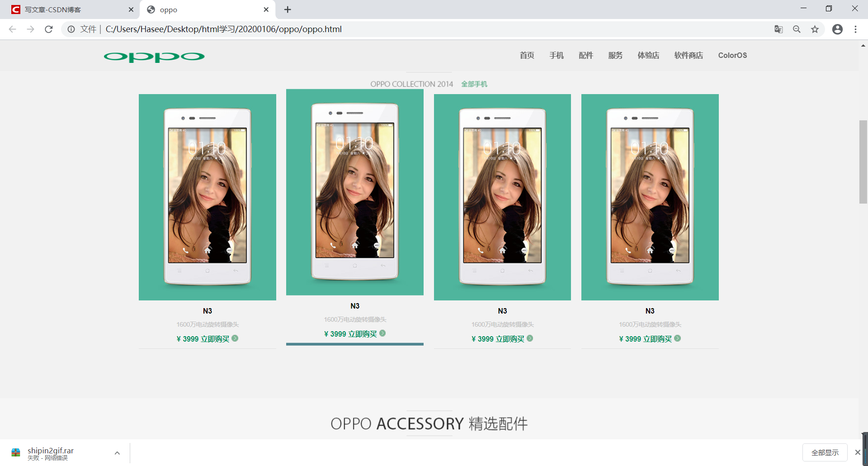Click the green arrow icon after the first 立即购买

point(235,338)
